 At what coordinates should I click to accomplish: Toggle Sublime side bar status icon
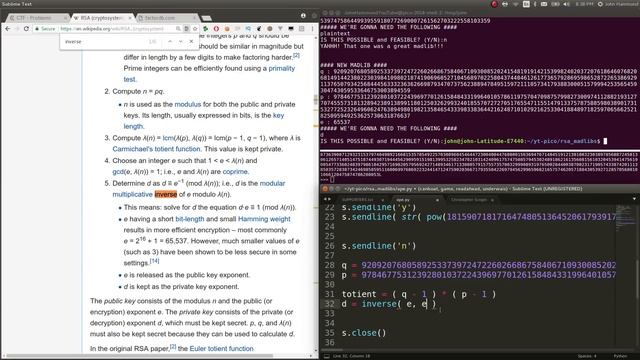(x=327, y=356)
